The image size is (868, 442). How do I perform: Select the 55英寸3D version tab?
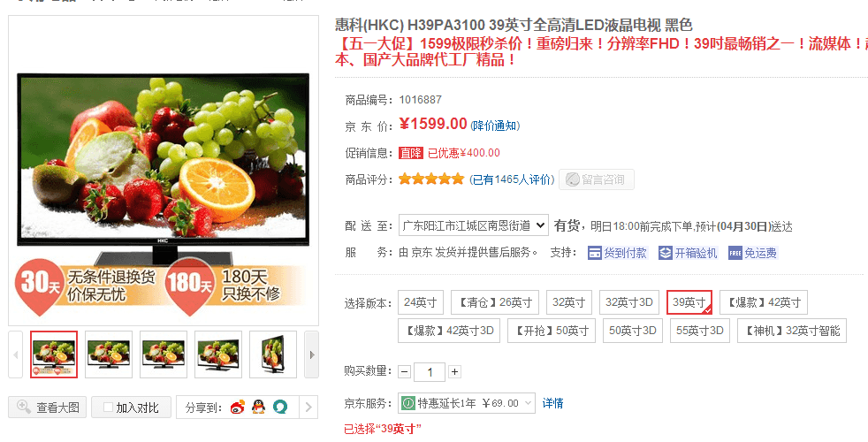coord(700,331)
